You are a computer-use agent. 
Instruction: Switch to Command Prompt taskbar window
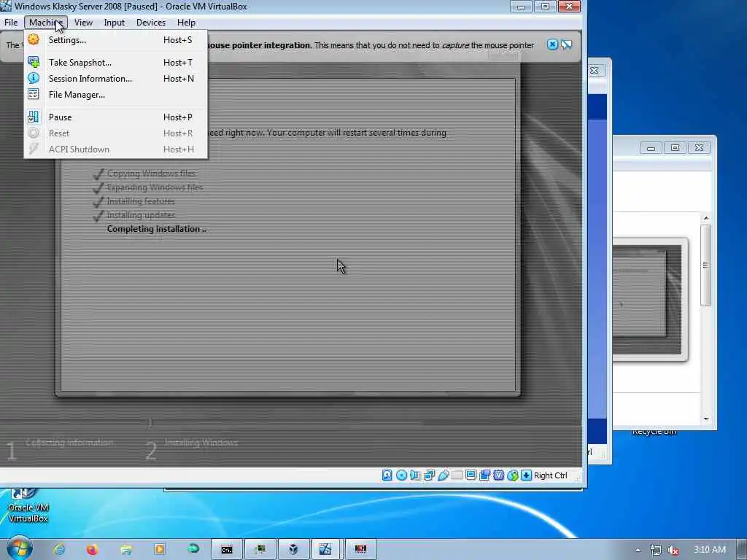[227, 550]
